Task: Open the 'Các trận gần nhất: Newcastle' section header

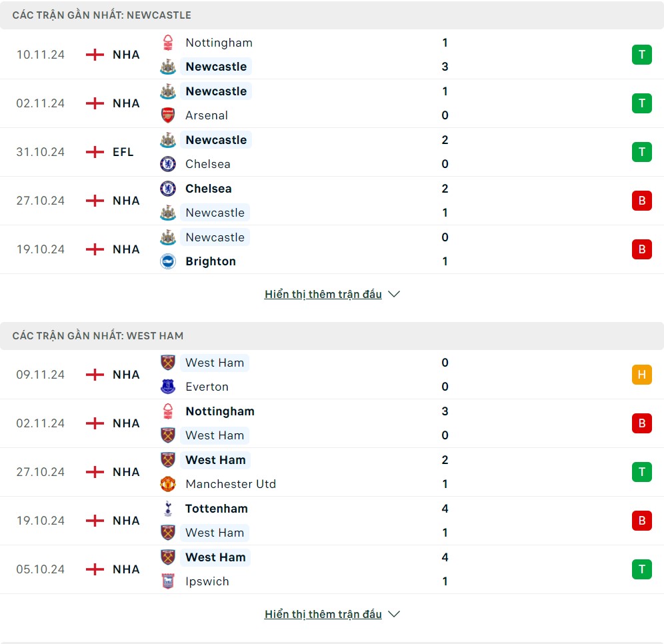Action: click(102, 15)
